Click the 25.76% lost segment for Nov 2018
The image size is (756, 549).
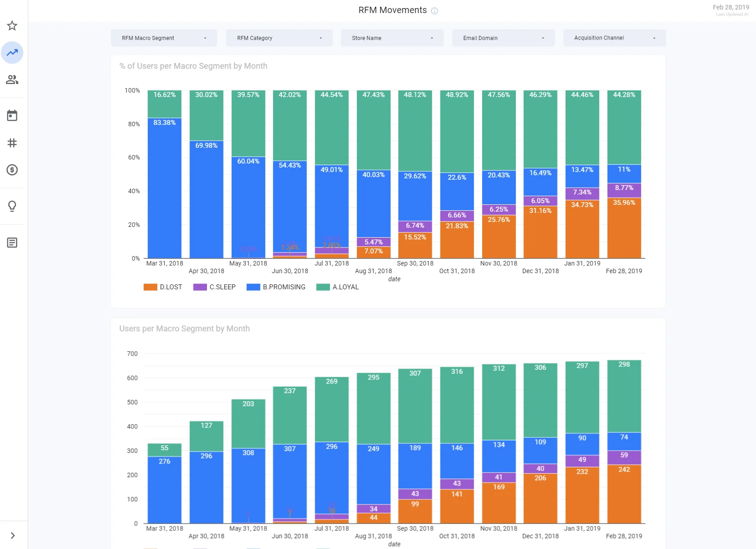499,237
